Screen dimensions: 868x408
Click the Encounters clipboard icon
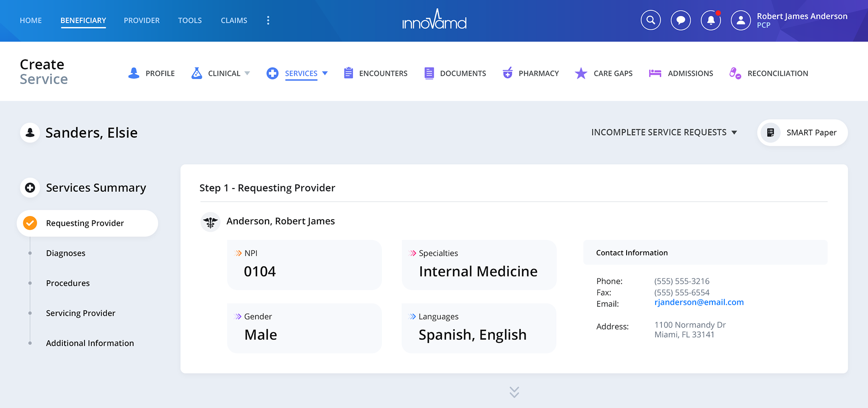click(x=348, y=73)
